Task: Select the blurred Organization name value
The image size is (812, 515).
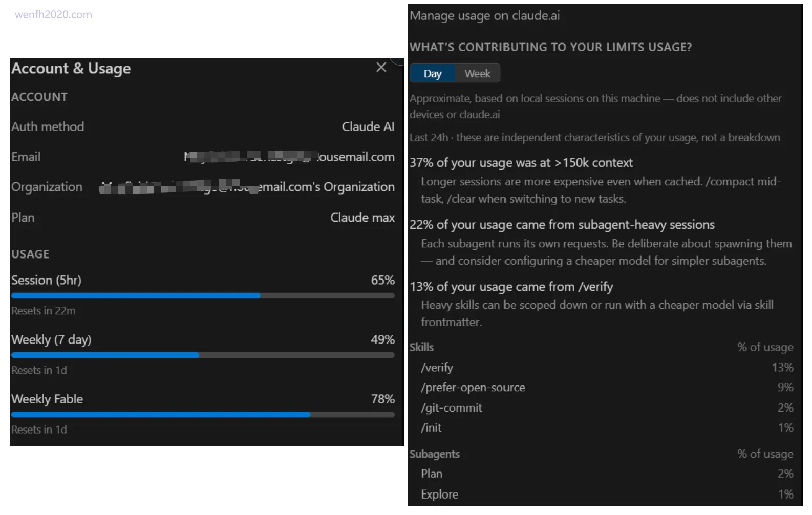Action: (x=247, y=187)
